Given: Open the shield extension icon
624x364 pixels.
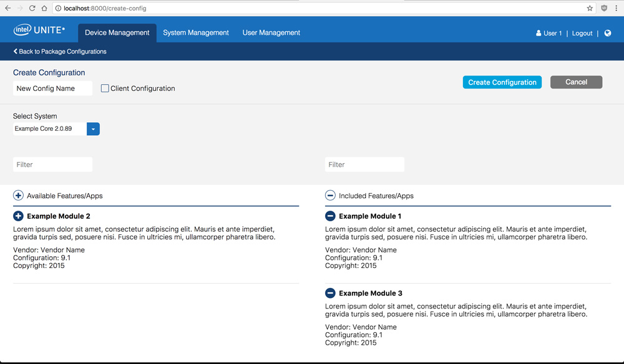Looking at the screenshot, I should 604,8.
